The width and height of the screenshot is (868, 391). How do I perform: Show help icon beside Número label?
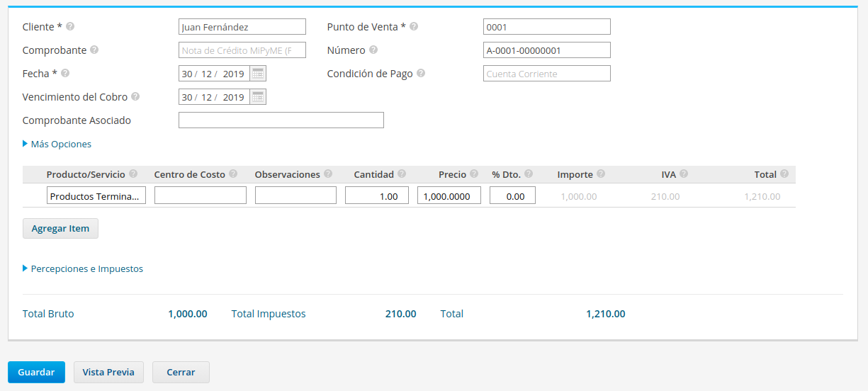373,50
